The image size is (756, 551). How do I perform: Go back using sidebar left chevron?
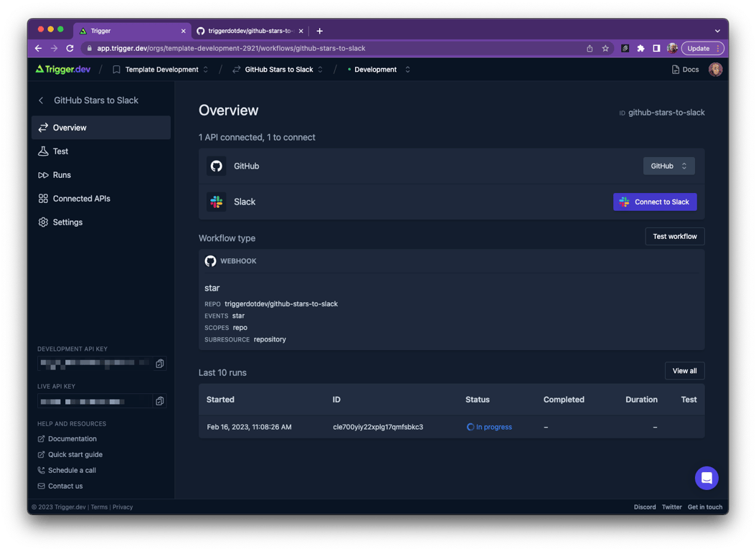[41, 100]
